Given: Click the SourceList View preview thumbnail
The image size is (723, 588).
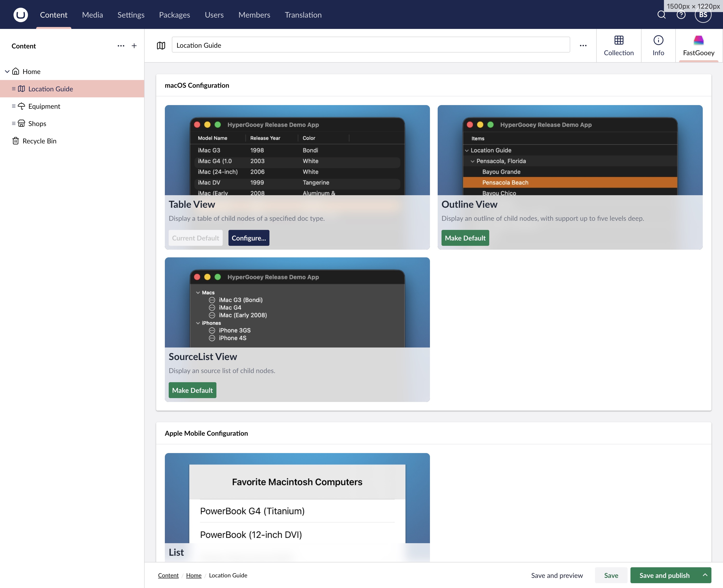Looking at the screenshot, I should pos(297,302).
